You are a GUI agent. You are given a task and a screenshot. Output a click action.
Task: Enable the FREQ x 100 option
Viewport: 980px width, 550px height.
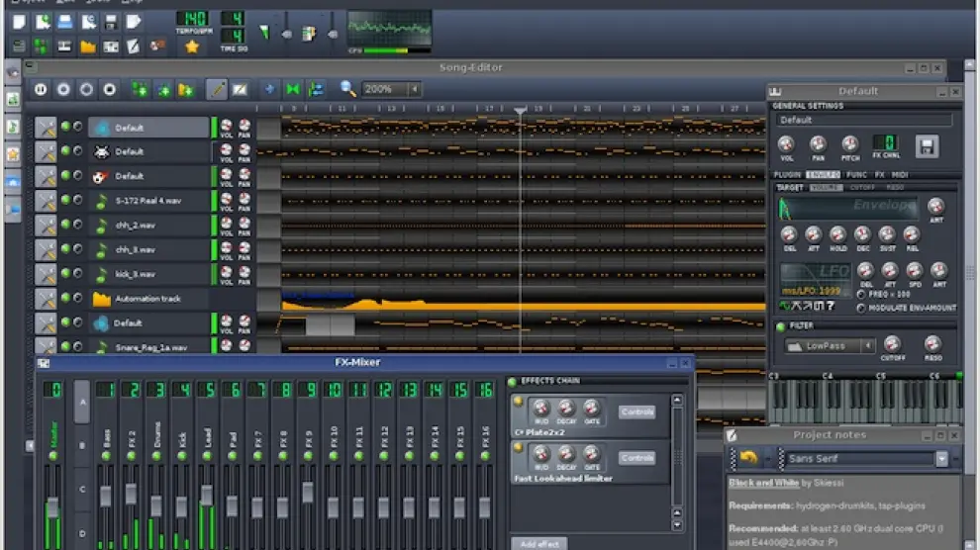(861, 295)
